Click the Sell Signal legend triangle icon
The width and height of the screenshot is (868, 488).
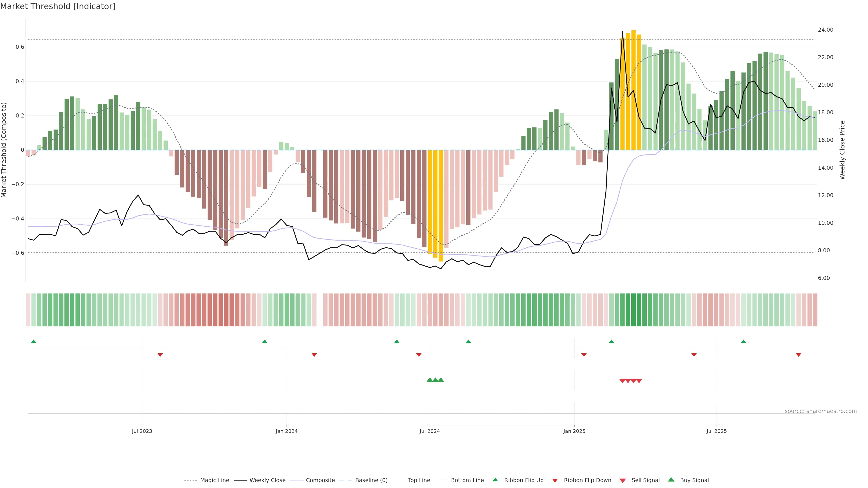(623, 481)
